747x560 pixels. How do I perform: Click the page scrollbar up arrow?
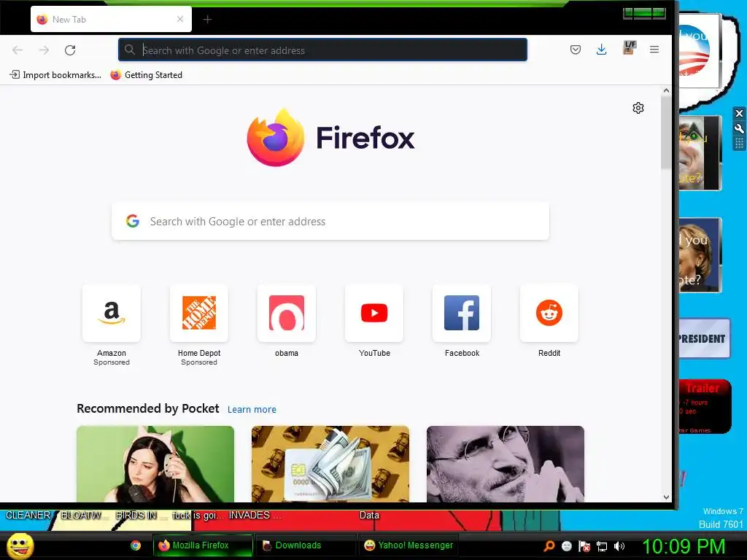(666, 90)
